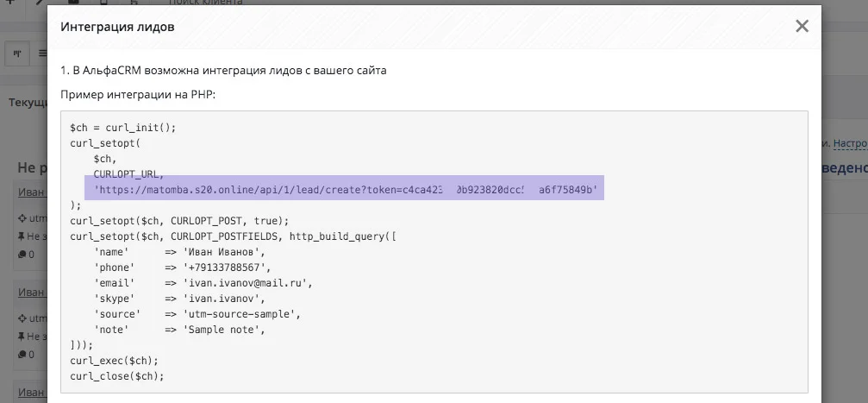Click the 'name' => 'Иван Иванов' line
Image resolution: width=868 pixels, height=403 pixels.
click(x=179, y=252)
